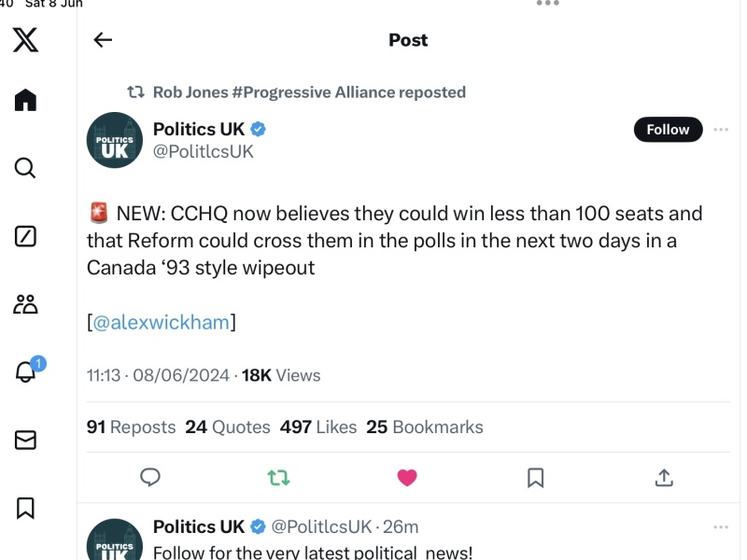Screen dimensions: 747x560
Task: Open Communities people icon in sidebar
Action: (26, 303)
